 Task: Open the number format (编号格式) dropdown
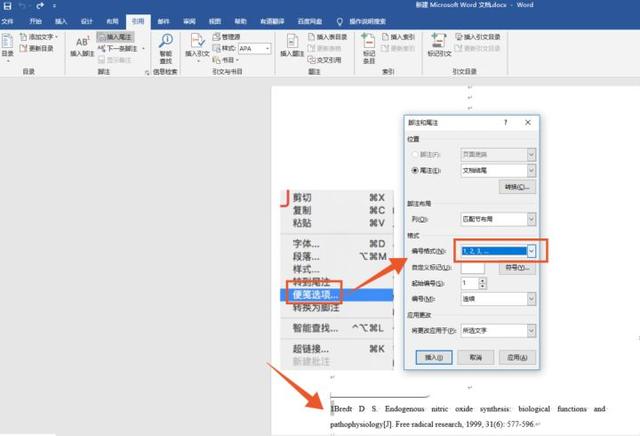click(533, 251)
